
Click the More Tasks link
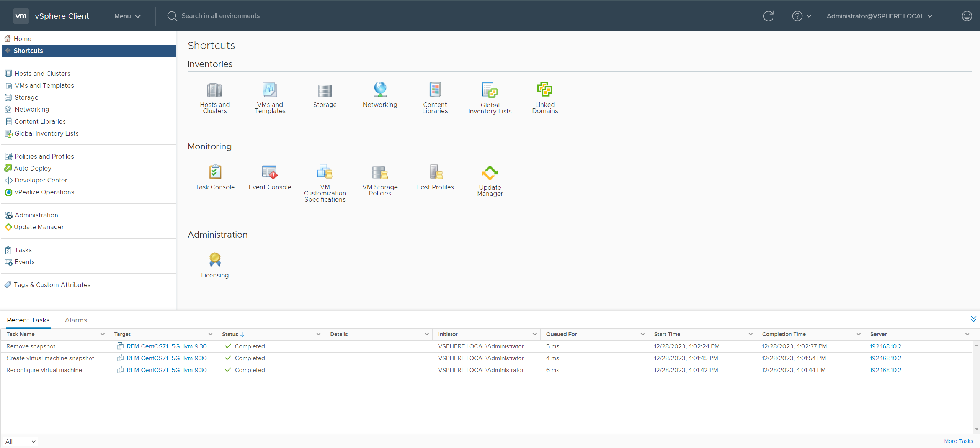[958, 441]
